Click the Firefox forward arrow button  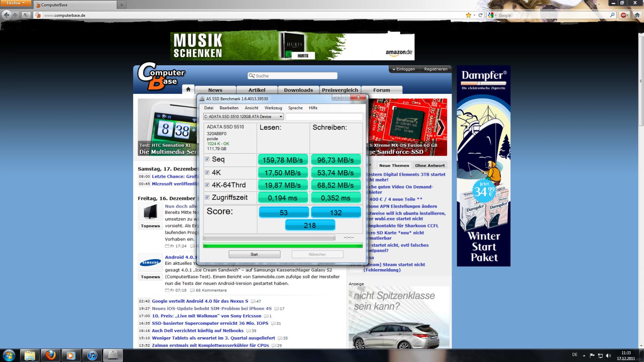click(15, 15)
